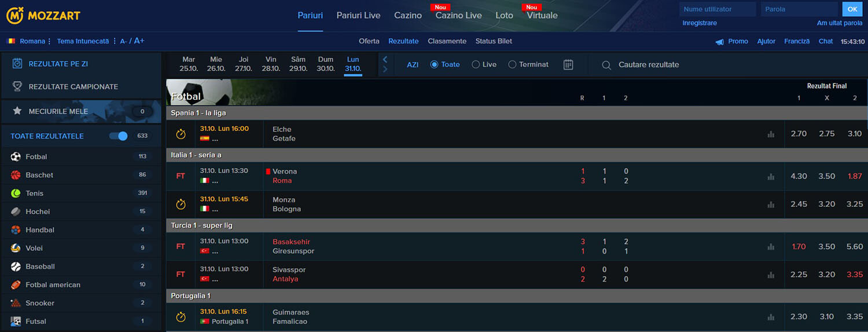Open statistics icon for Elche vs Getafe
Viewport: 868px width, 332px height.
[x=771, y=134]
